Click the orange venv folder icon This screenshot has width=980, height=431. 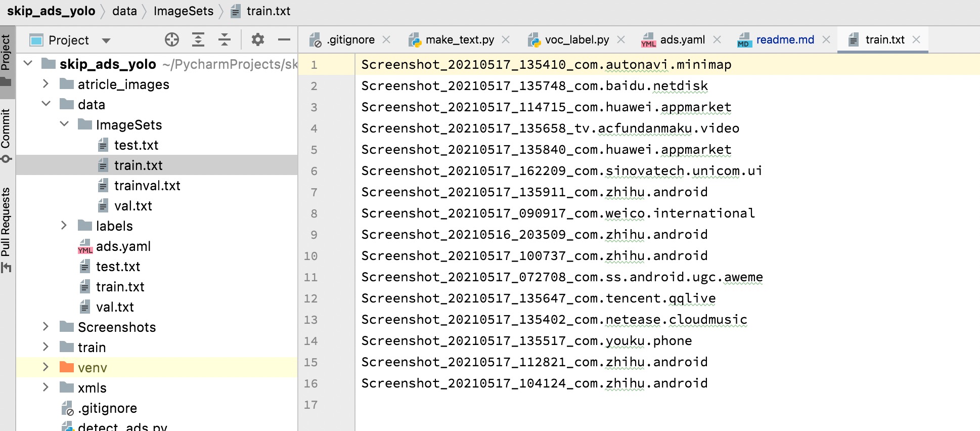pyautogui.click(x=67, y=367)
